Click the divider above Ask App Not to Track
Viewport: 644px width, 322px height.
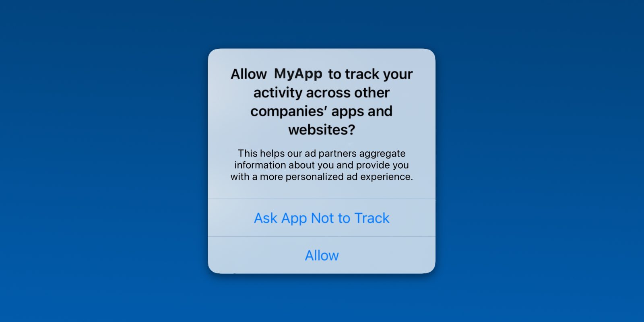[322, 199]
